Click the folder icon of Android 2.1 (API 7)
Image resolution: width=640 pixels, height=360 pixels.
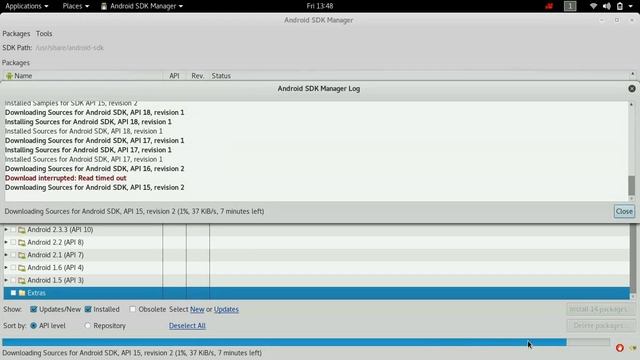pos(22,255)
